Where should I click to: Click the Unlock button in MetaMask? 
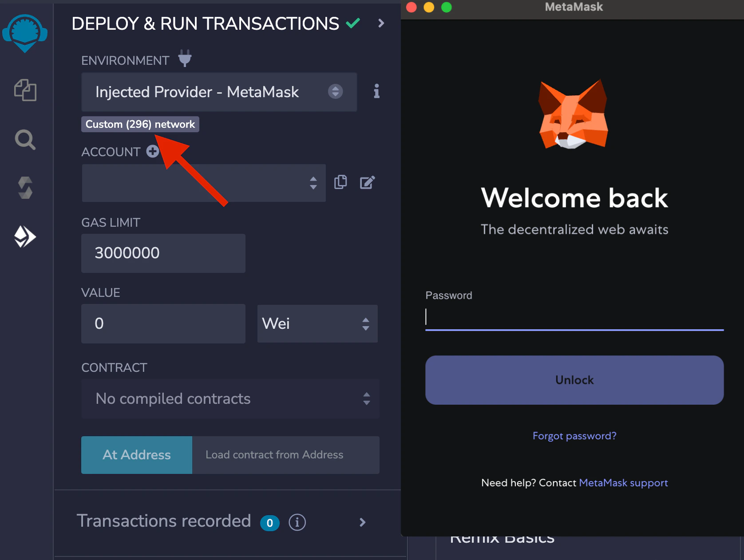[574, 380]
